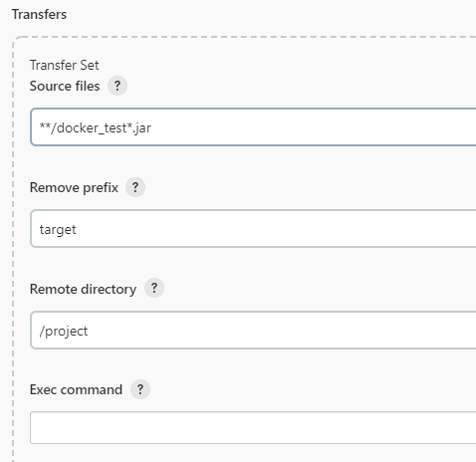Click into the Remove prefix text box
Viewport: 476px width, 462px height.
[x=253, y=229]
